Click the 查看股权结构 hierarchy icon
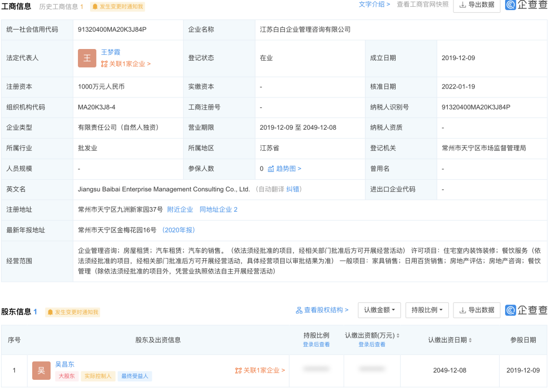 (x=299, y=310)
